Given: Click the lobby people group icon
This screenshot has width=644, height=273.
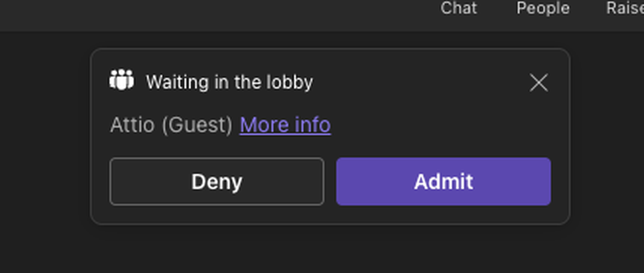Looking at the screenshot, I should [x=121, y=80].
